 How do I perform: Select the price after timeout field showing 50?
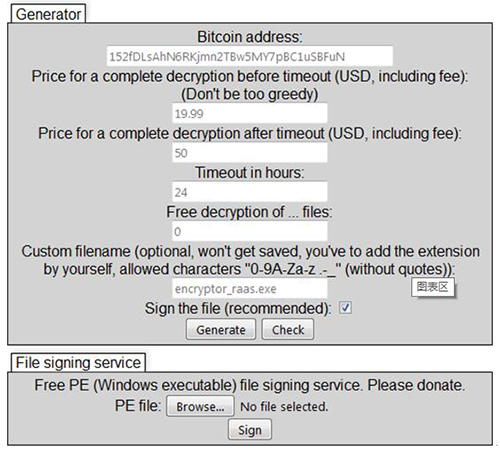[x=249, y=153]
